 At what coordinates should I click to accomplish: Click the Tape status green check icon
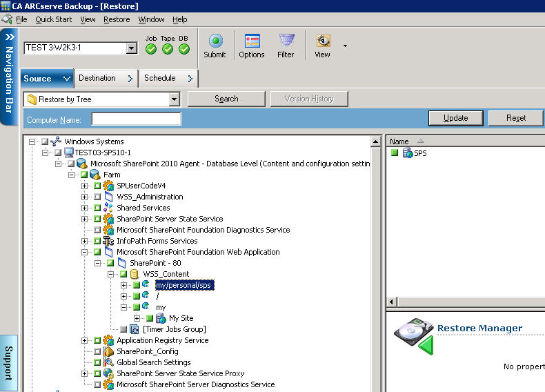point(168,48)
